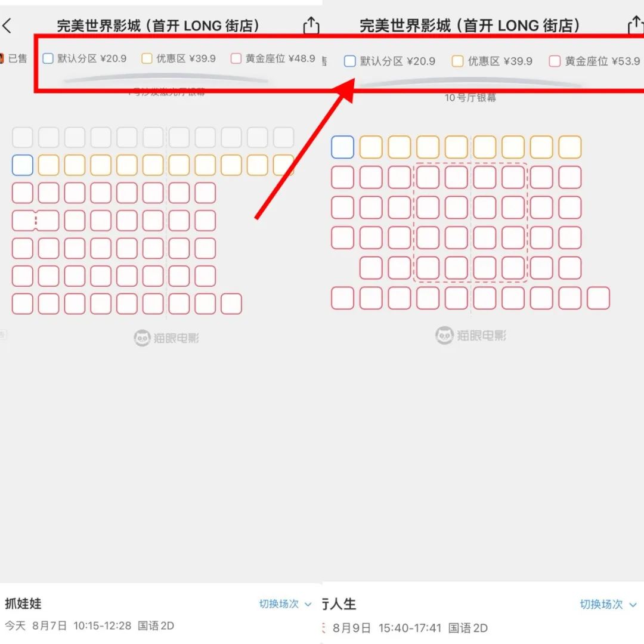This screenshot has height=644, width=644.
Task: Tap the chevron next to right 切换场次
Action: tap(633, 605)
